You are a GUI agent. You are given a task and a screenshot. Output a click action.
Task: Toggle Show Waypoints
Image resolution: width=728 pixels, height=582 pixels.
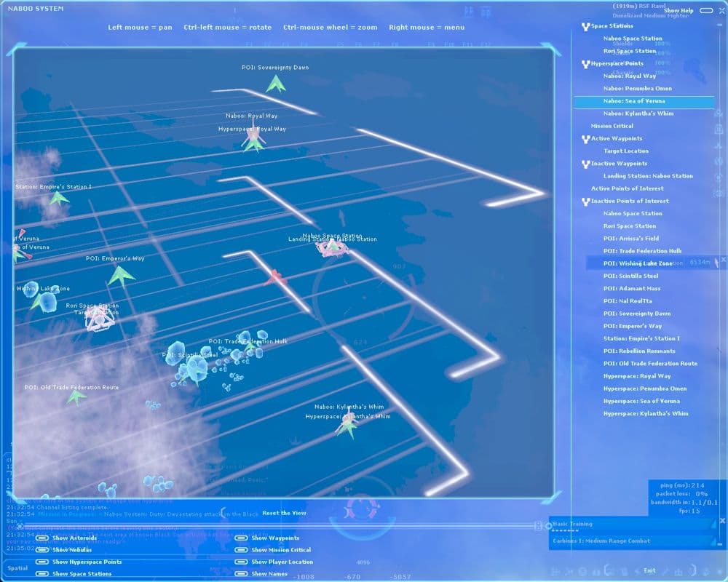[x=241, y=538]
